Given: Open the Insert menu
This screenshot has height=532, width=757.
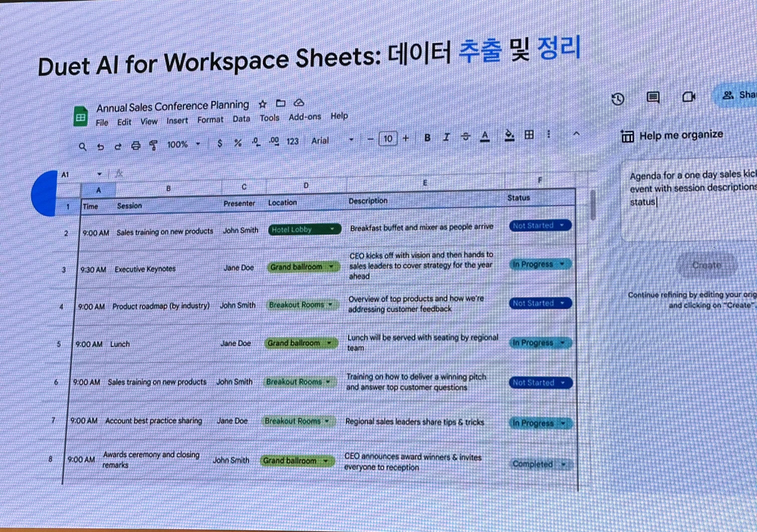Looking at the screenshot, I should pos(177,121).
